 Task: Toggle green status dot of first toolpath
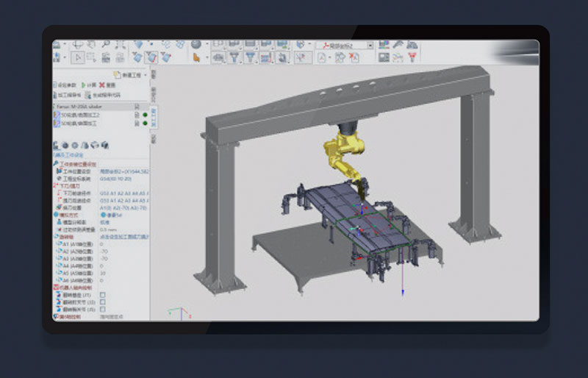[145, 115]
